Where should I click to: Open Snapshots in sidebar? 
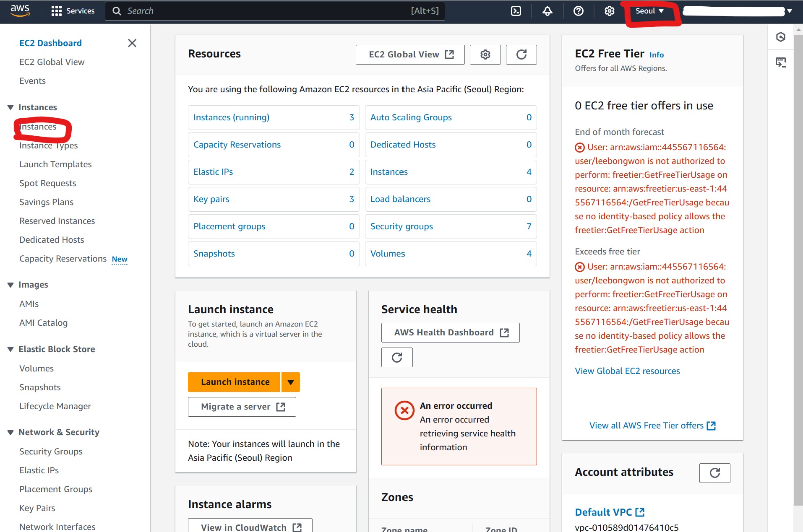(40, 387)
